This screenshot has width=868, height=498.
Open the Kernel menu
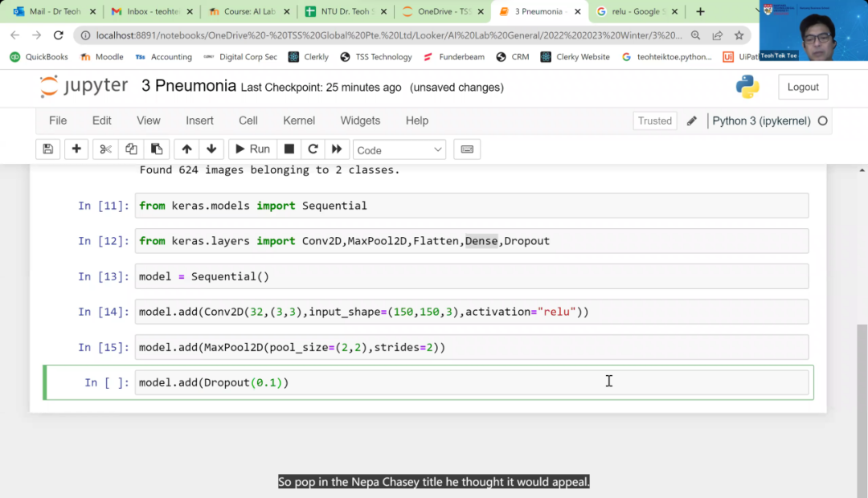[299, 120]
